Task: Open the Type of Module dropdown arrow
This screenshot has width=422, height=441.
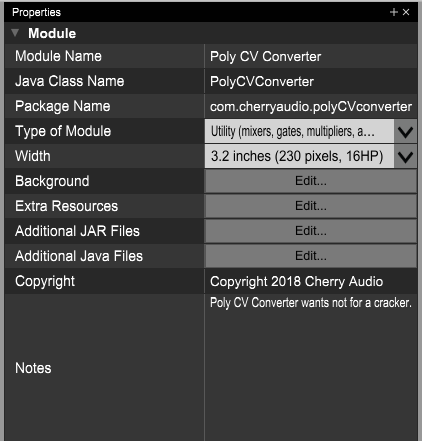Action: 405,131
